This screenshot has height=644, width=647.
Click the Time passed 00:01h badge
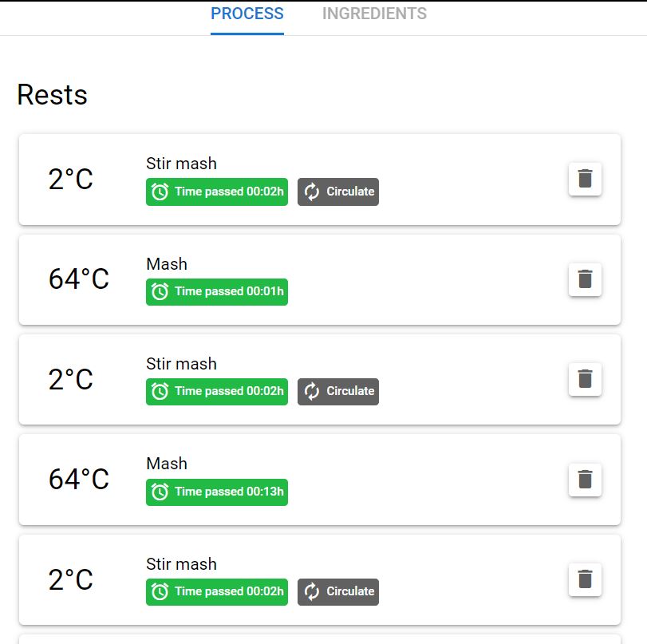coord(217,292)
